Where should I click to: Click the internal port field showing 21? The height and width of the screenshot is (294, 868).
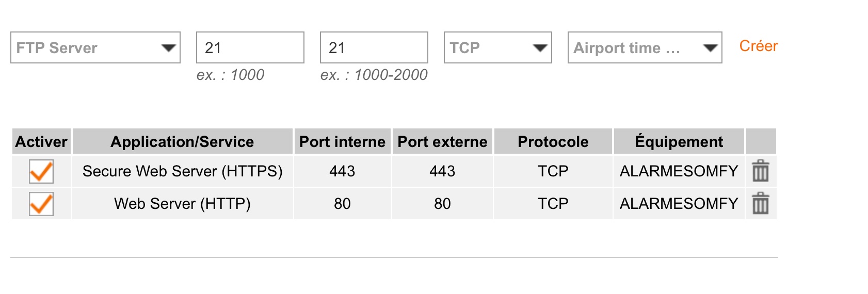[x=250, y=47]
